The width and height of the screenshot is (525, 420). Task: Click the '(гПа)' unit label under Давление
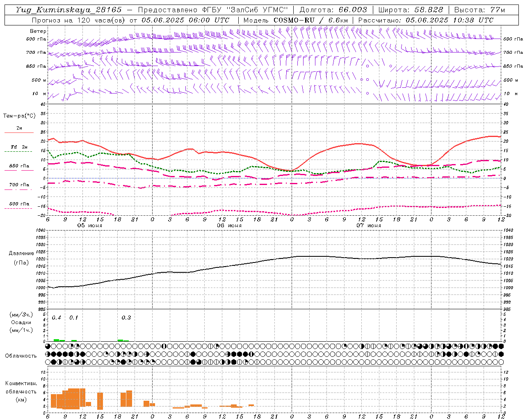(x=21, y=263)
